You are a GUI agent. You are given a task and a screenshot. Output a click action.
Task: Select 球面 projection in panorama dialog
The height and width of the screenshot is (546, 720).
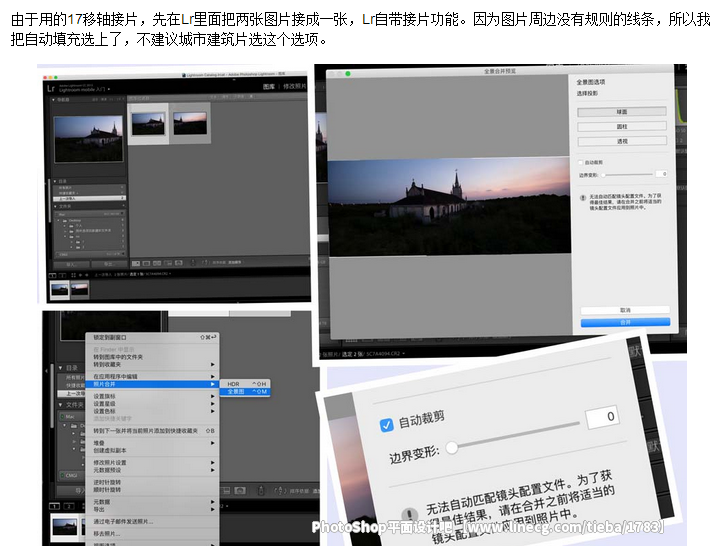click(622, 112)
